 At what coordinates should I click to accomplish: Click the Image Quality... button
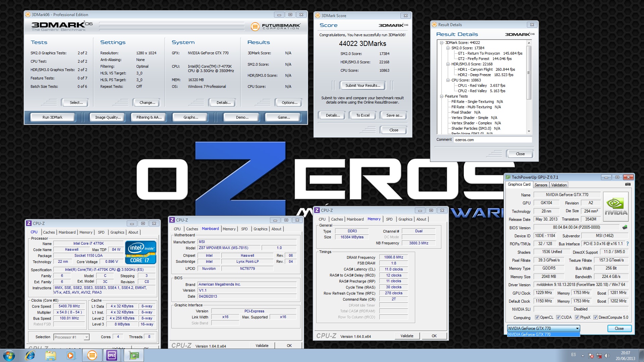pyautogui.click(x=107, y=117)
